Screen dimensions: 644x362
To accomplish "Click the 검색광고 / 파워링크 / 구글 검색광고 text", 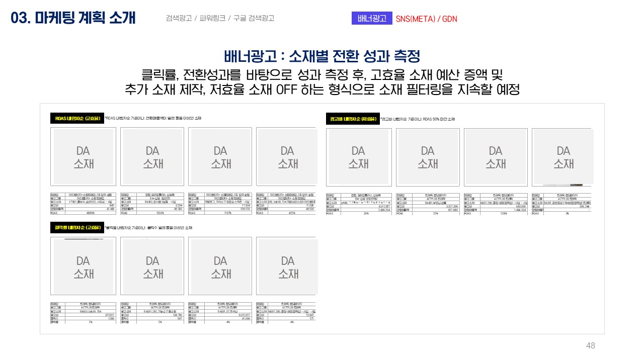I will pyautogui.click(x=220, y=18).
